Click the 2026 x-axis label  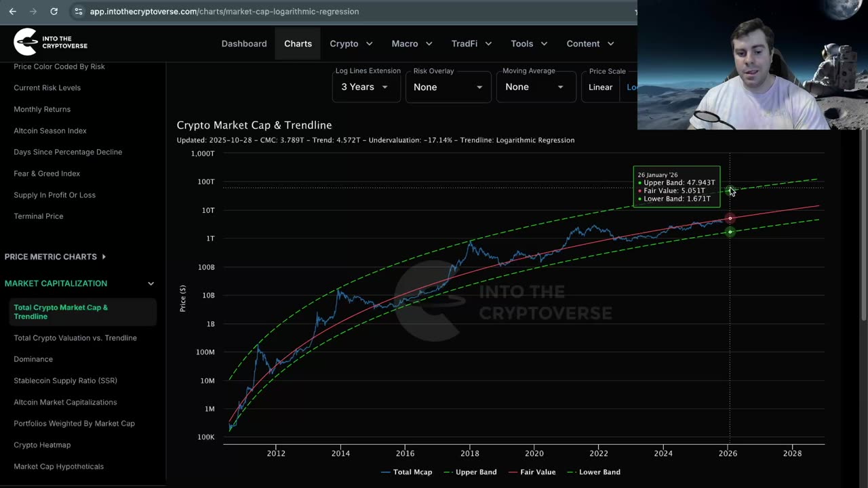[x=728, y=453]
